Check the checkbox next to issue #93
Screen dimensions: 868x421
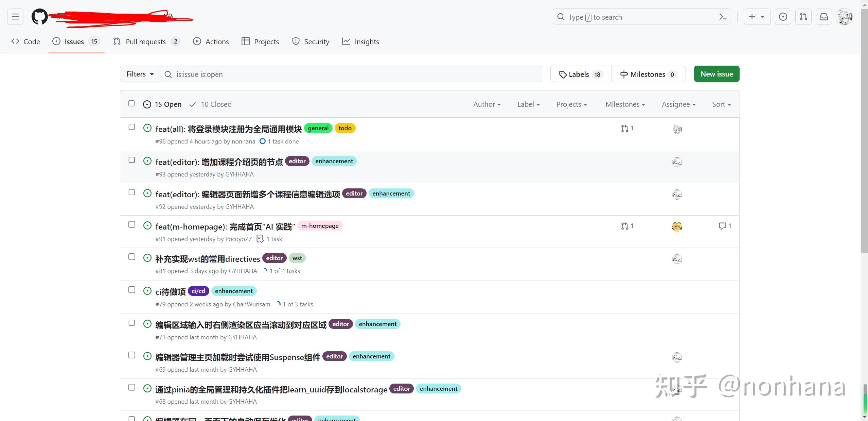131,160
